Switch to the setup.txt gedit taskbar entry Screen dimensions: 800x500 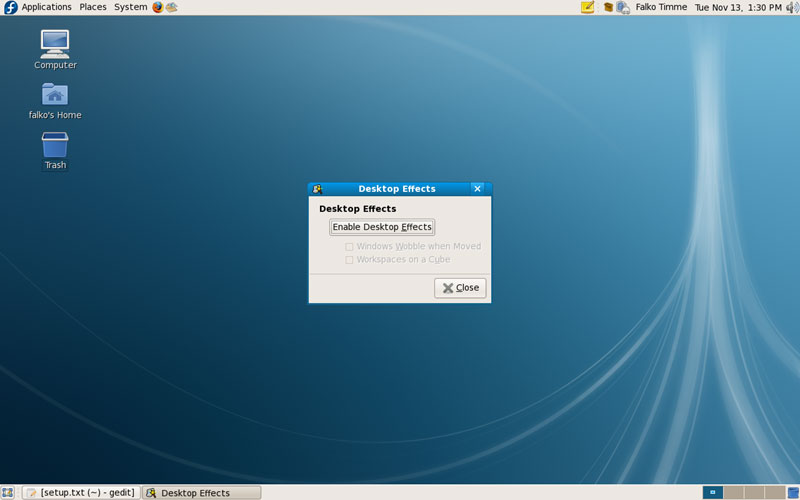pyautogui.click(x=81, y=492)
